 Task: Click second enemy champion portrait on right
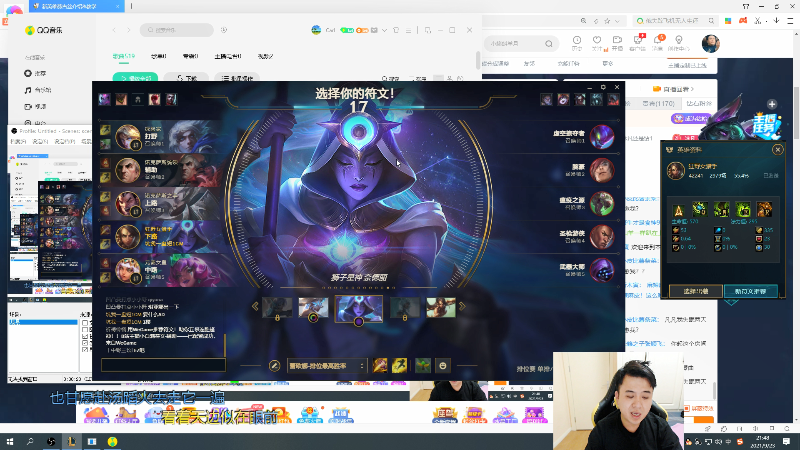click(x=602, y=170)
